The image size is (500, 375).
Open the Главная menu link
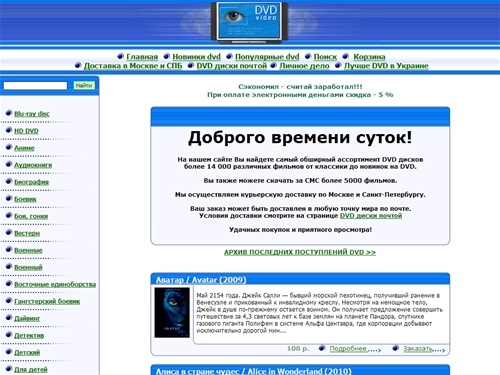click(142, 57)
